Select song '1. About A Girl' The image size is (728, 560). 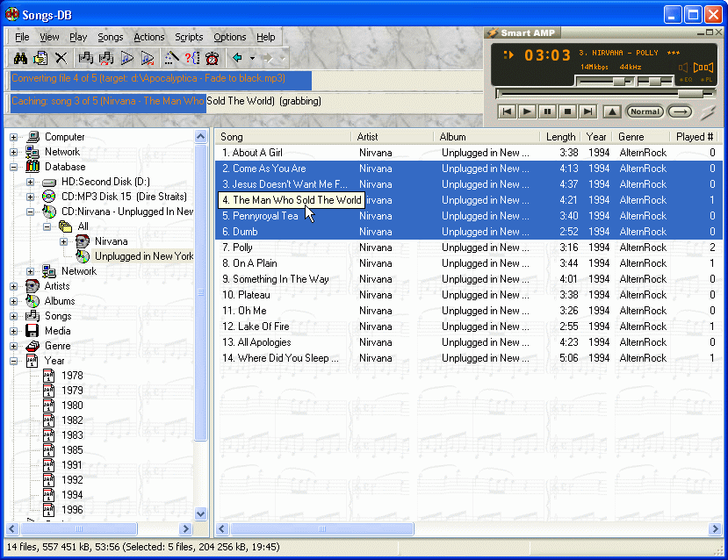point(468,153)
